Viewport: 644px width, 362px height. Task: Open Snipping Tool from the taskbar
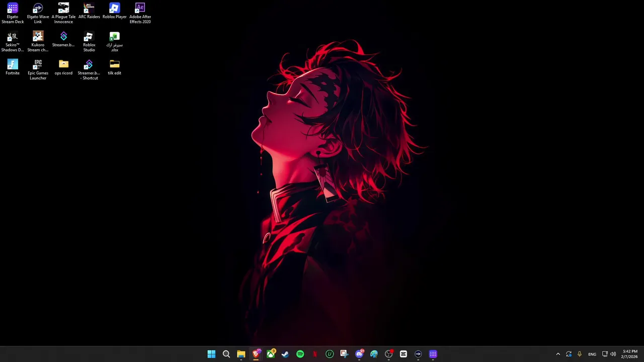[x=344, y=354]
